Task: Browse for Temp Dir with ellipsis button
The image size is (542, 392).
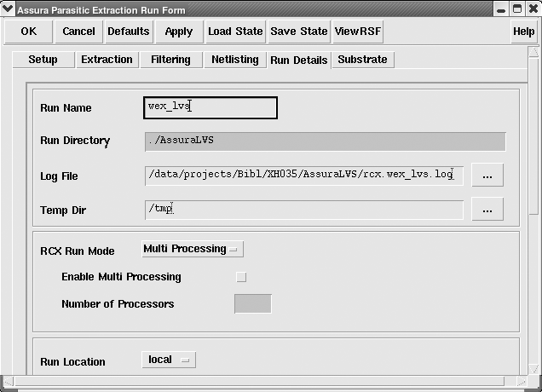Action: [487, 209]
